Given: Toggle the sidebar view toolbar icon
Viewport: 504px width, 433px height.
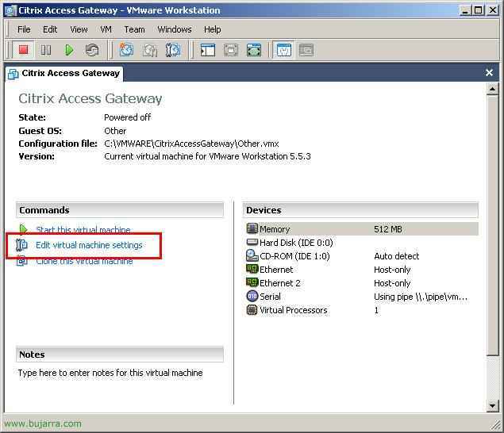Looking at the screenshot, I should click(x=208, y=50).
